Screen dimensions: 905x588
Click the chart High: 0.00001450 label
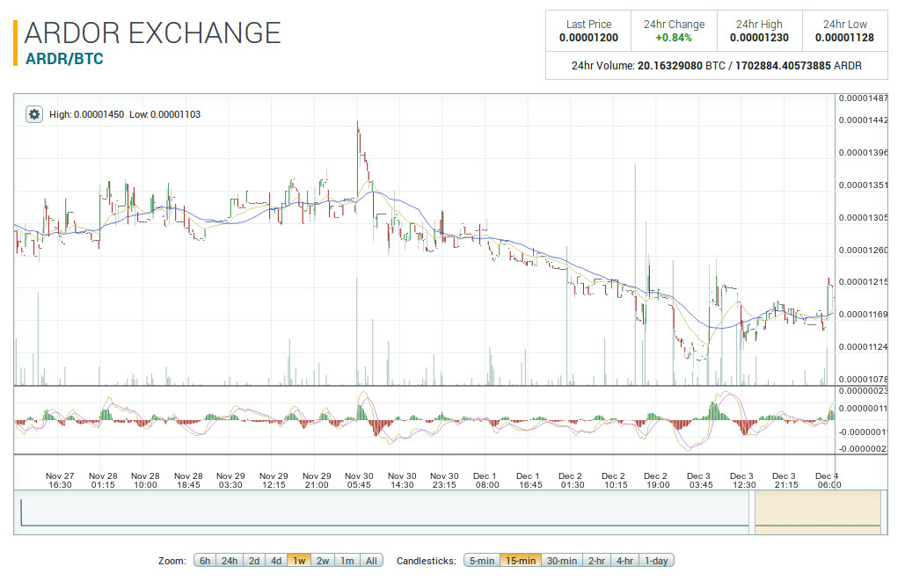click(86, 114)
